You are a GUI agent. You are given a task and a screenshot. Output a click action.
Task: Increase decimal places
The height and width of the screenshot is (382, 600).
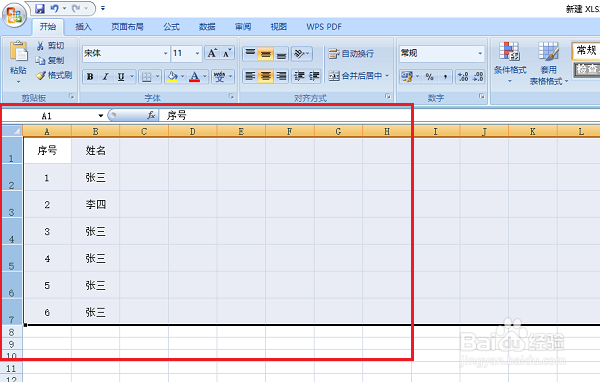tap(463, 77)
